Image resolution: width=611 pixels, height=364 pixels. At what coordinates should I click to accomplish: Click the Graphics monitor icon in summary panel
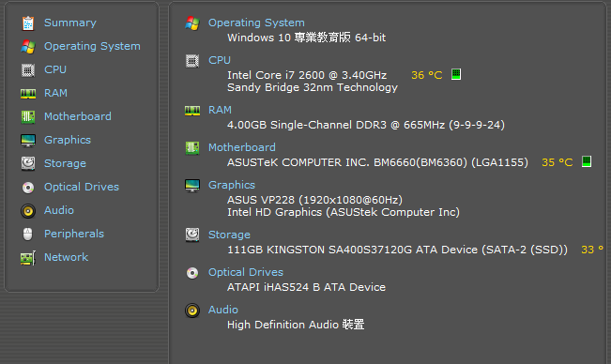point(192,186)
